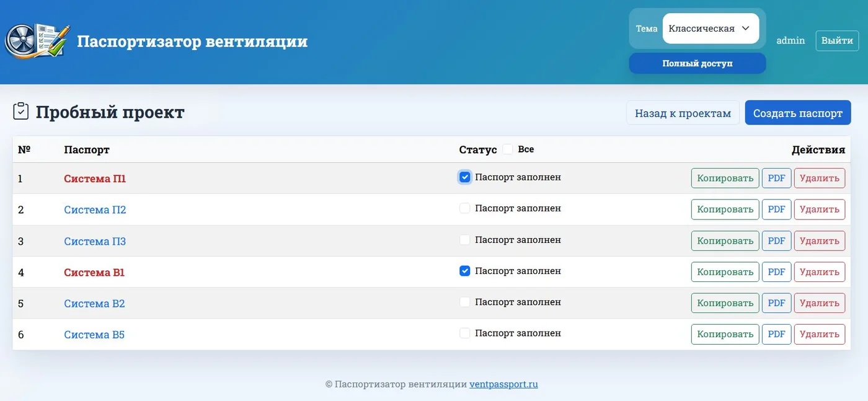Image resolution: width=868 pixels, height=401 pixels.
Task: Click Копировать for Система В1
Action: (x=725, y=271)
